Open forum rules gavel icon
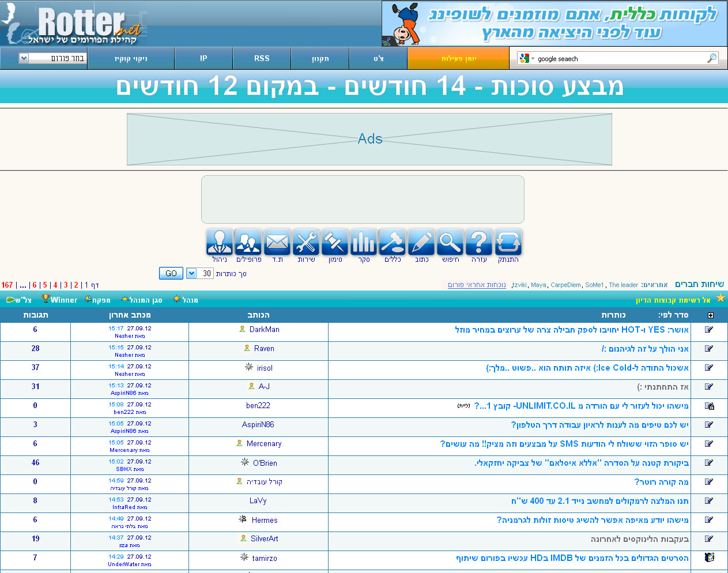 (x=393, y=242)
